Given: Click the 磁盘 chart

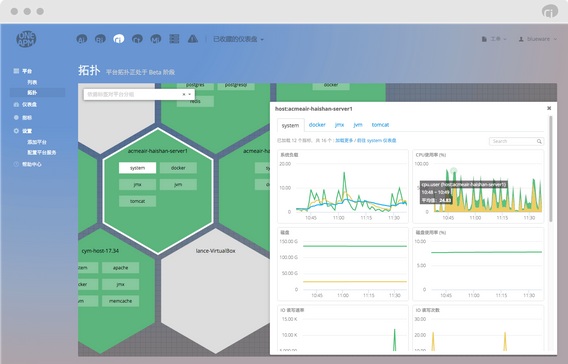Looking at the screenshot, I should click(343, 264).
